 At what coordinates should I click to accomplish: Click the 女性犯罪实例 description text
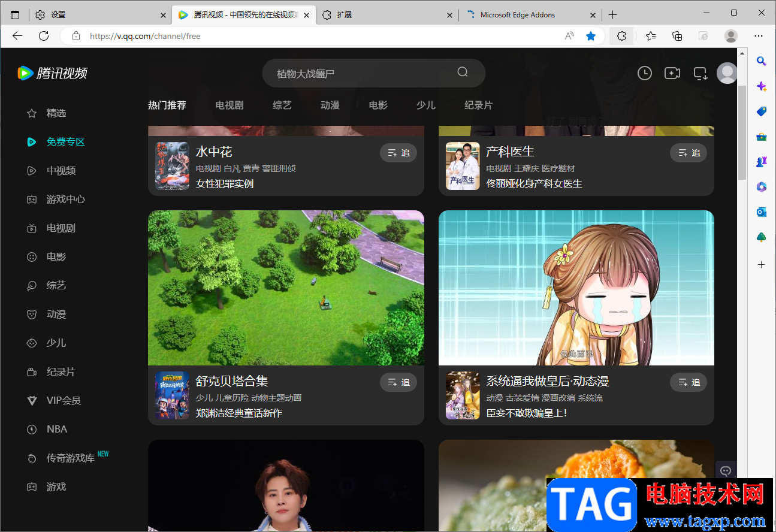pos(225,183)
